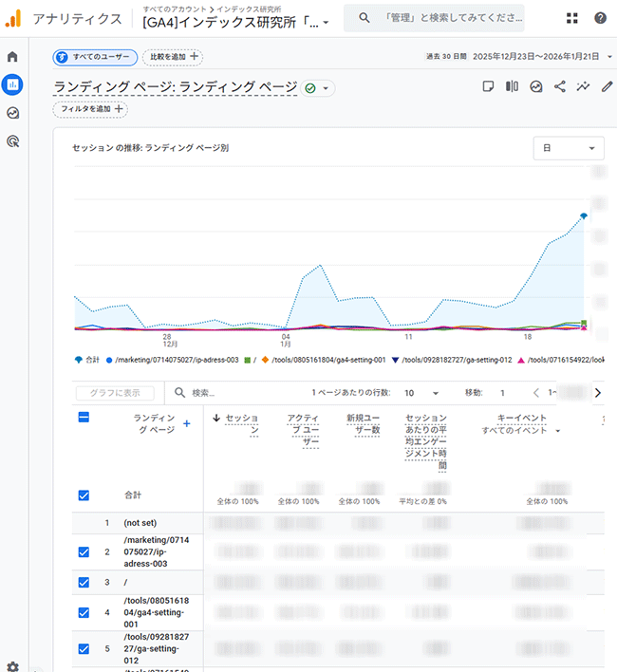Uncheck the checkbox for the "/" row

(x=84, y=582)
